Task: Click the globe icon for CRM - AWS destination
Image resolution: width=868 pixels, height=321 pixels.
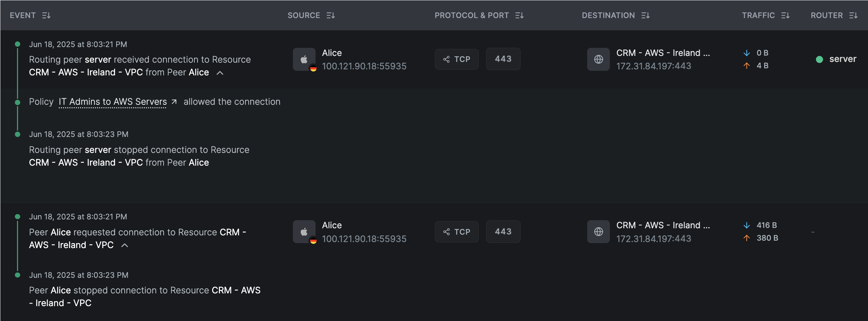Action: (598, 59)
